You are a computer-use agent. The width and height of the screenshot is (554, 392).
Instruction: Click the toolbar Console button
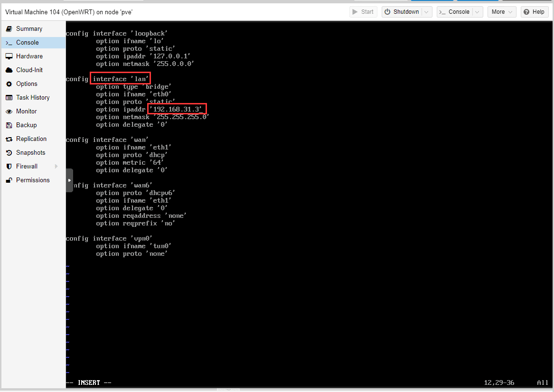tap(455, 12)
